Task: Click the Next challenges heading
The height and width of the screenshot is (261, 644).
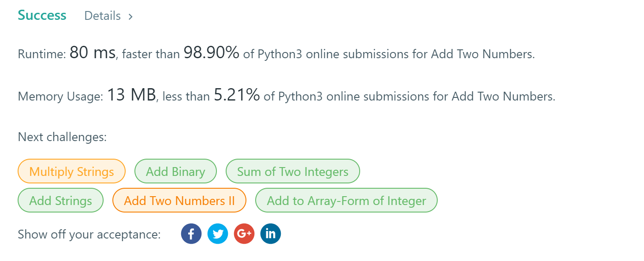Action: coord(62,137)
